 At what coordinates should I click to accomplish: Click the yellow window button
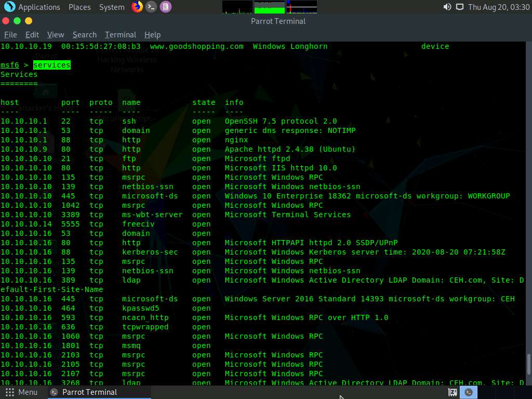coord(29,21)
